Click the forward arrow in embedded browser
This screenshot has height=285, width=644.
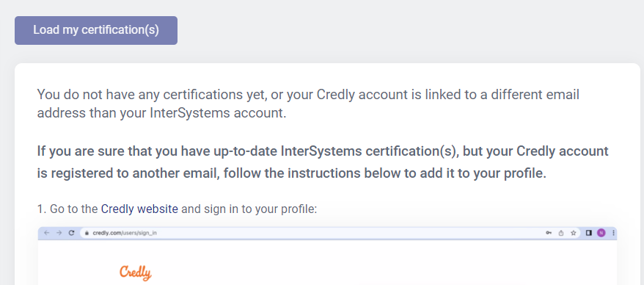[x=59, y=233]
